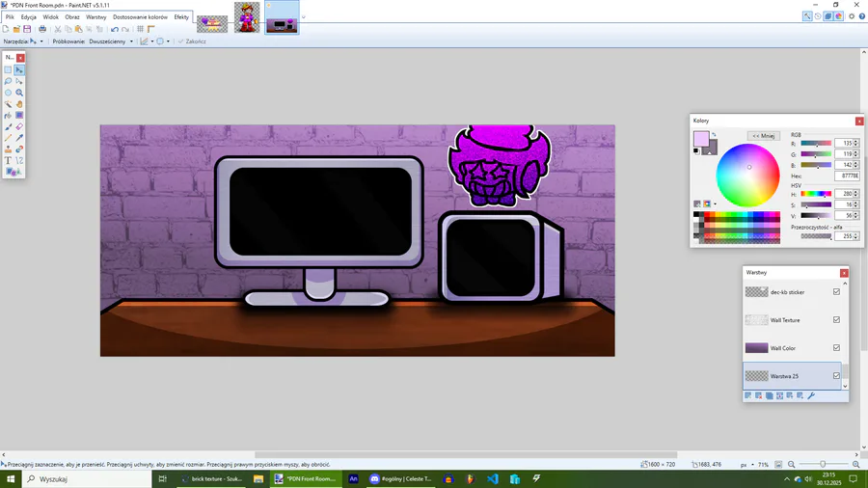
Task: Click the Save floppy disk icon
Action: pos(27,29)
